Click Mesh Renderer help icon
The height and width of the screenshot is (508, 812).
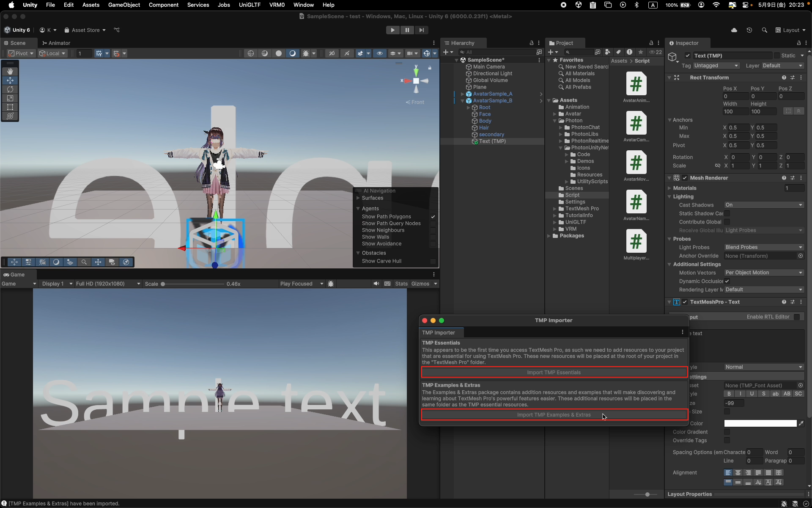click(784, 178)
